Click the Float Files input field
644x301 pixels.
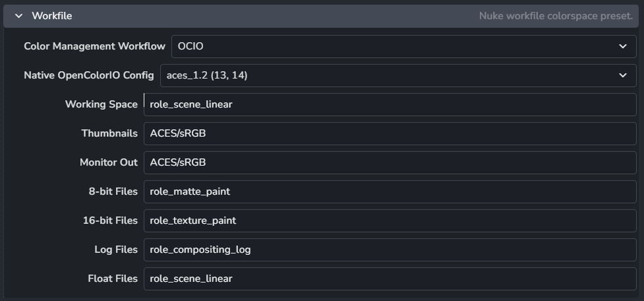coord(390,279)
